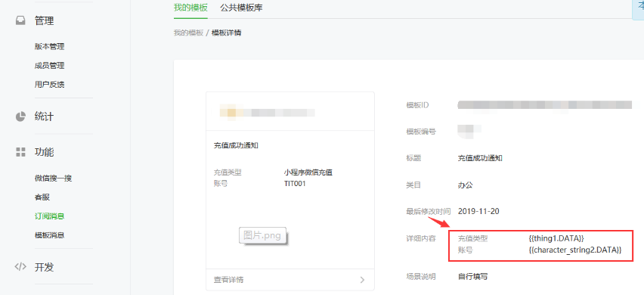Click 充值类型 label in preview card
644x295 pixels.
click(228, 172)
